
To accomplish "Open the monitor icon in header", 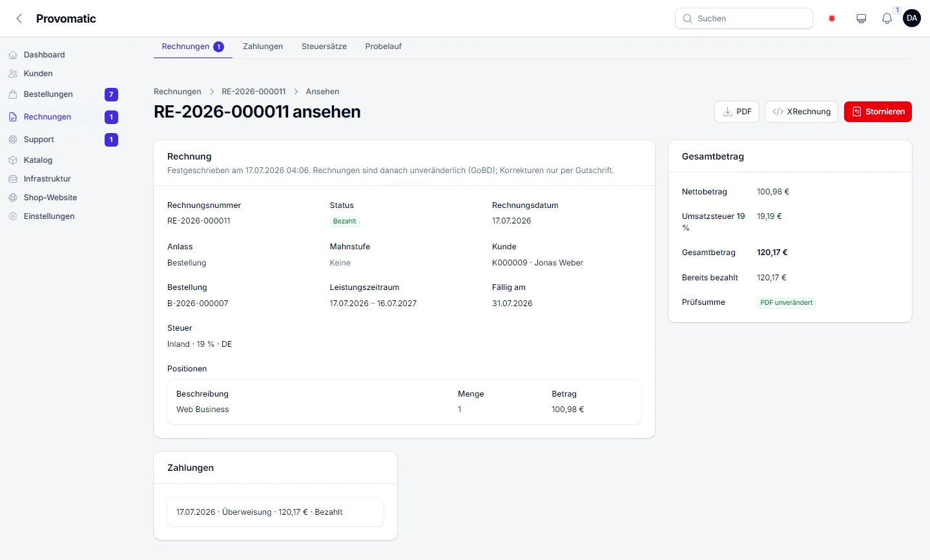I will [x=862, y=19].
